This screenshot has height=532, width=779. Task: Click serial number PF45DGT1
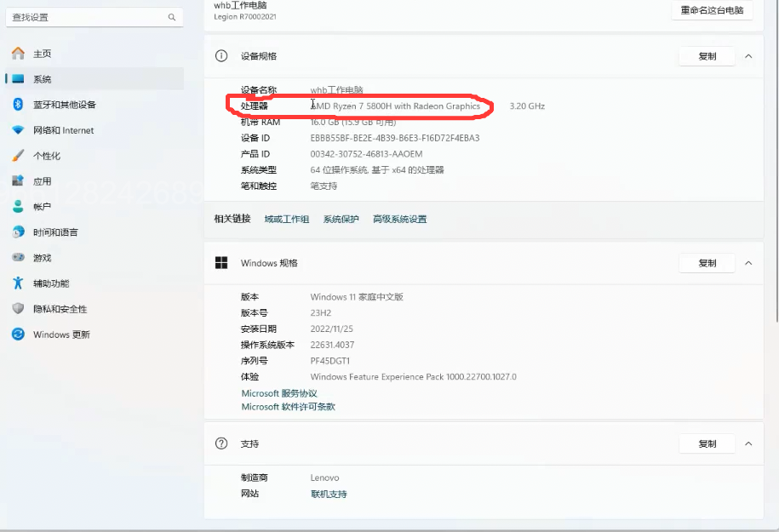tap(330, 361)
